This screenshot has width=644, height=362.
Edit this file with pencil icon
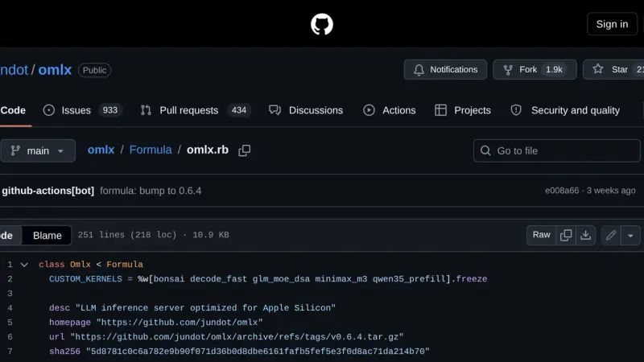(x=611, y=235)
